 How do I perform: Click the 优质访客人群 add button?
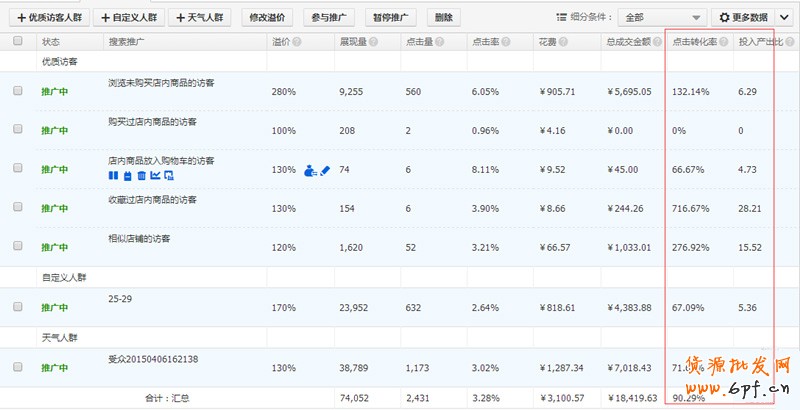[x=48, y=17]
